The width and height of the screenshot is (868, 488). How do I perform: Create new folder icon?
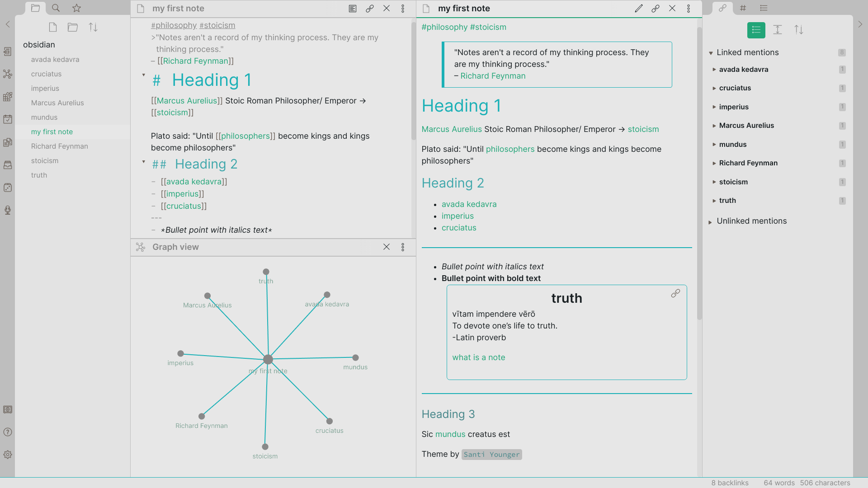(x=73, y=28)
